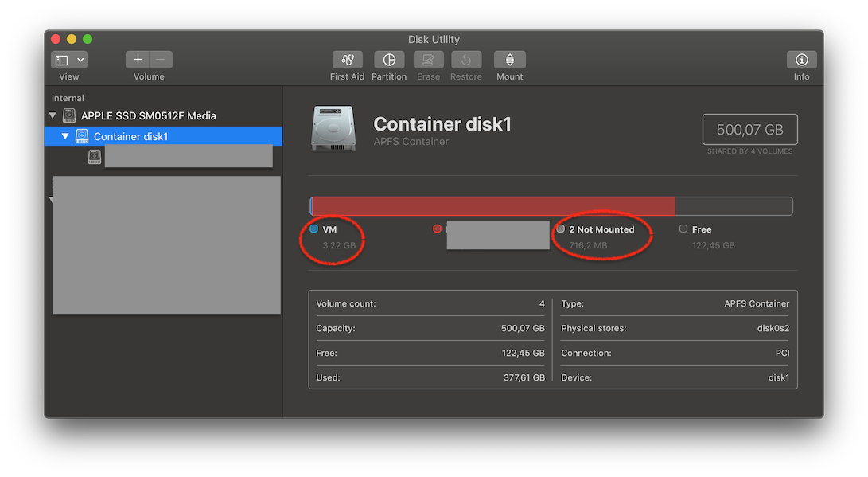Open the Partition tool
The width and height of the screenshot is (868, 477).
click(x=389, y=60)
